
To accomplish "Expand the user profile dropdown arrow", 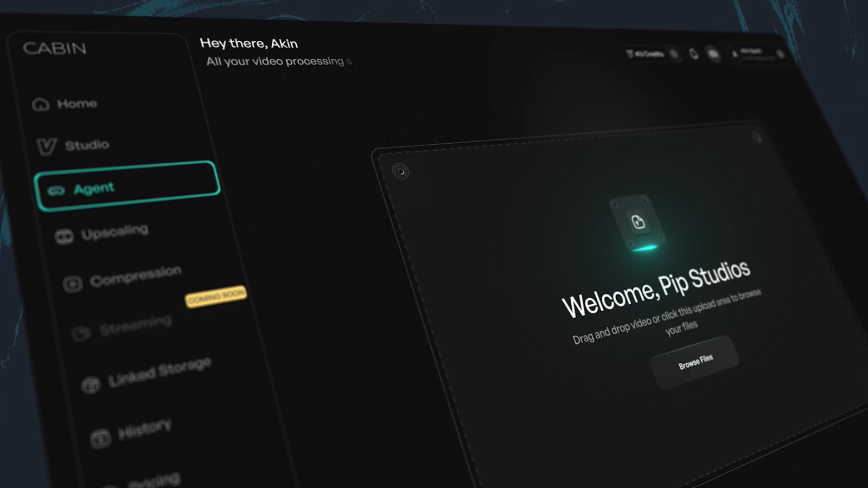I will [781, 54].
